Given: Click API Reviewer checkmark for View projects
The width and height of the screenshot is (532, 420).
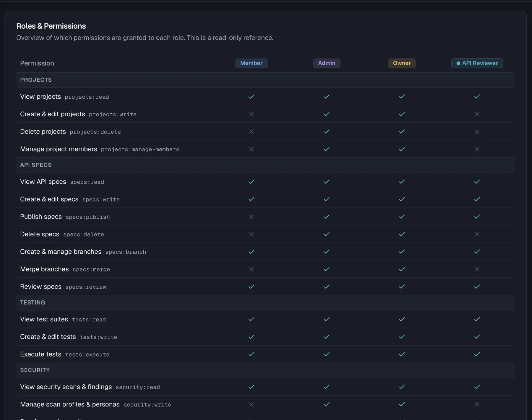Looking at the screenshot, I should click(477, 97).
